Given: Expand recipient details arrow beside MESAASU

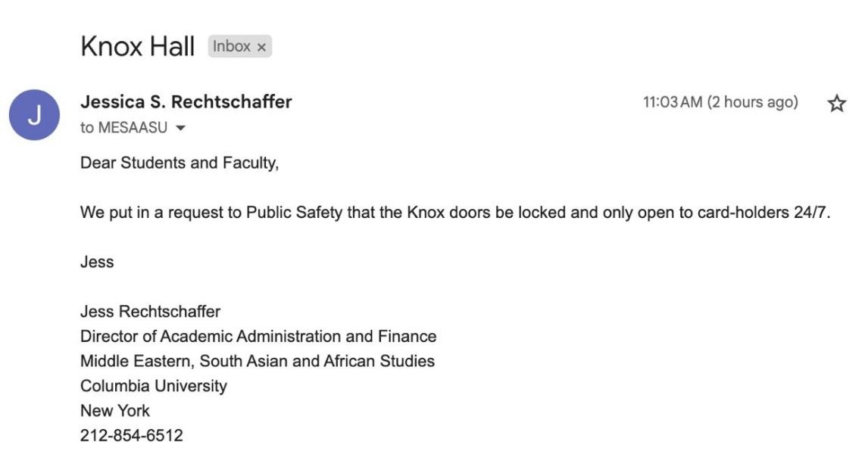Looking at the screenshot, I should [x=180, y=128].
